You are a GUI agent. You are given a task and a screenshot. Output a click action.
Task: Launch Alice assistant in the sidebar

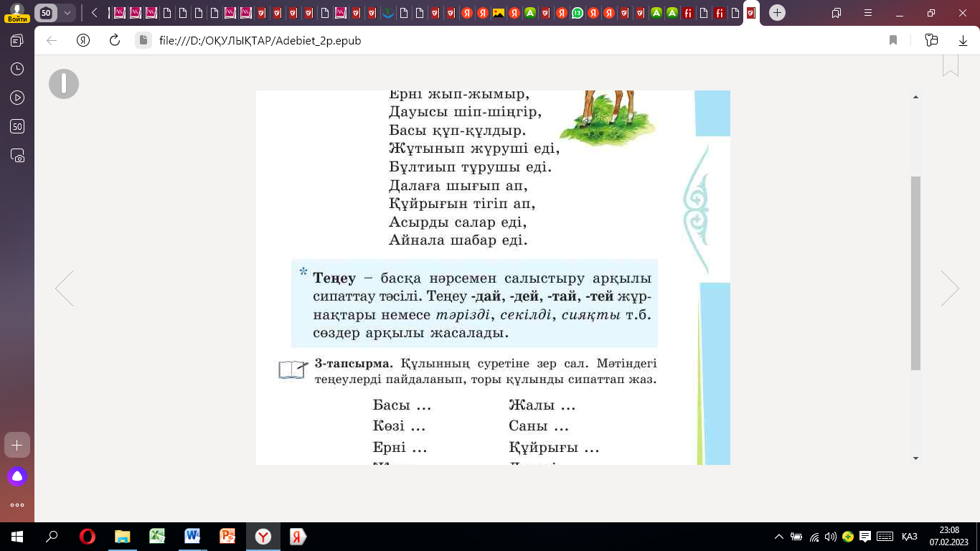click(17, 476)
